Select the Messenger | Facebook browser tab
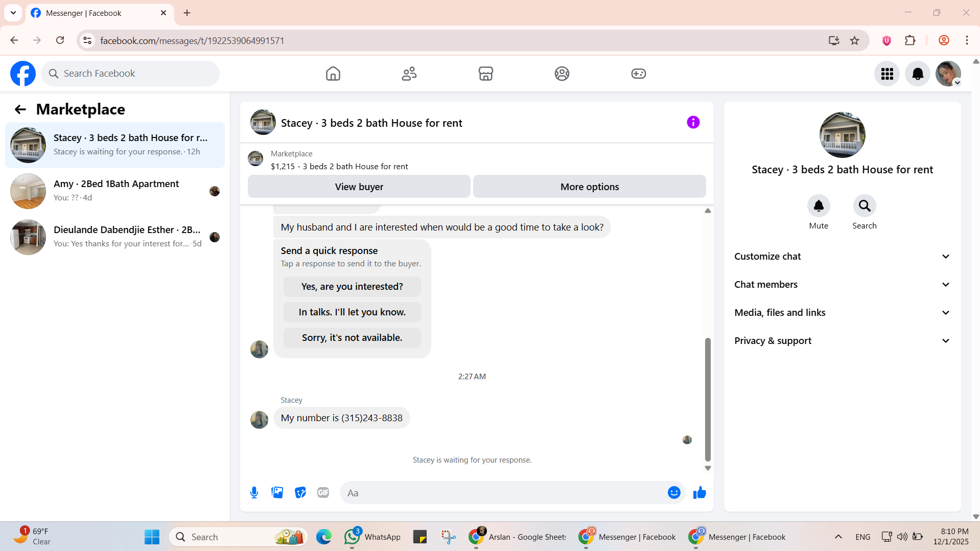 tap(100, 13)
